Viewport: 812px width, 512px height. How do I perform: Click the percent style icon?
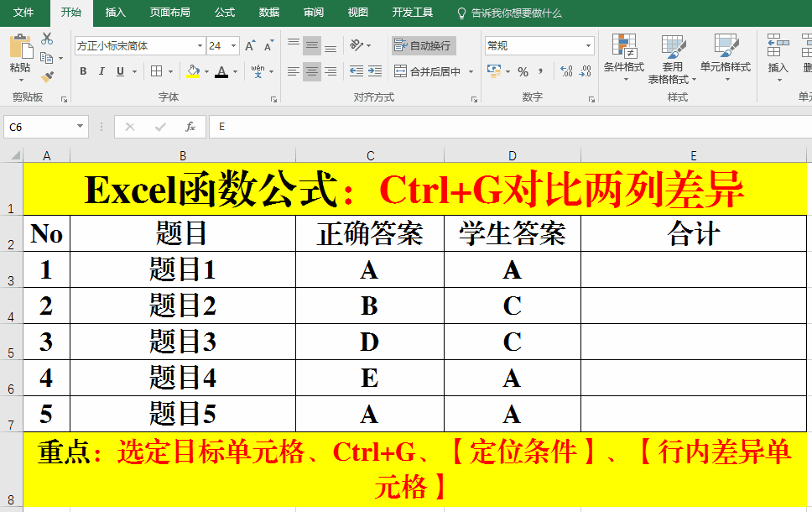point(523,72)
